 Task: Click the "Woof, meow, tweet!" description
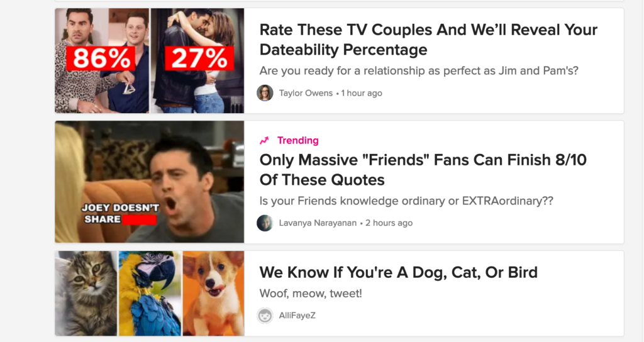311,294
